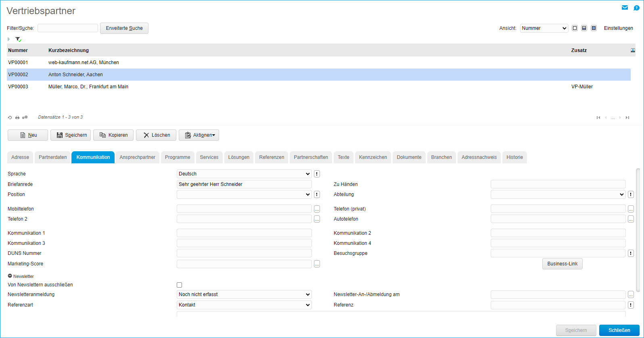The width and height of the screenshot is (644, 338).
Task: Click the Business-Link button
Action: point(562,264)
